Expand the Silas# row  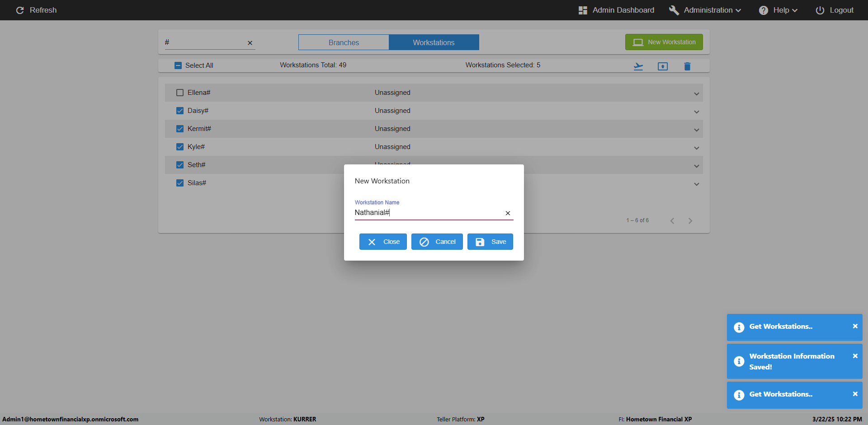tap(697, 184)
